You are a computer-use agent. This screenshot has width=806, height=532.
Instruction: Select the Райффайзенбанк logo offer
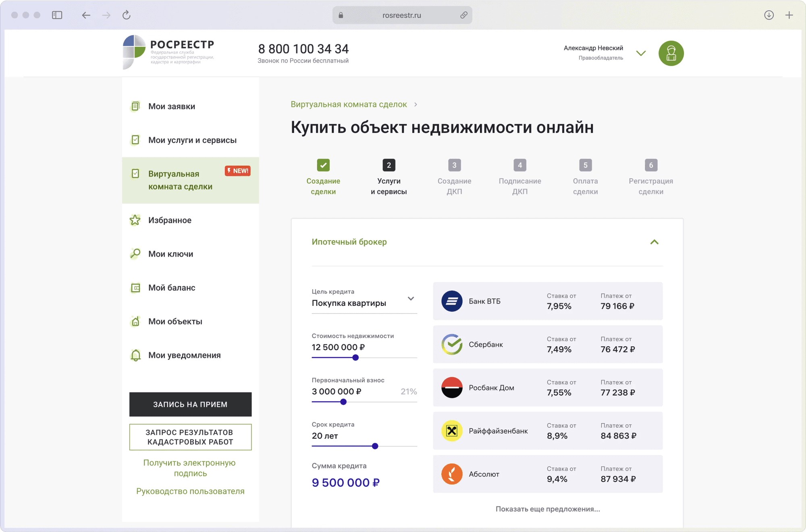(452, 431)
